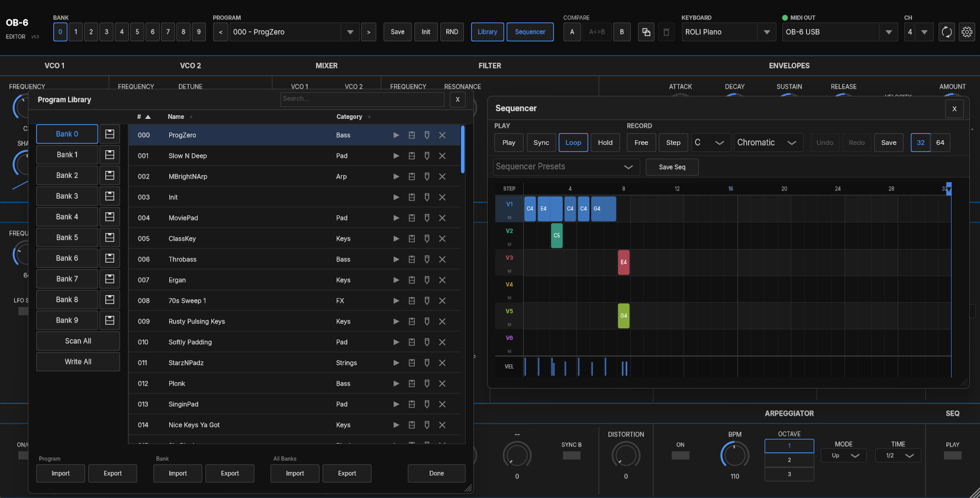Toggle the Loop play mode
980x498 pixels.
coord(573,143)
